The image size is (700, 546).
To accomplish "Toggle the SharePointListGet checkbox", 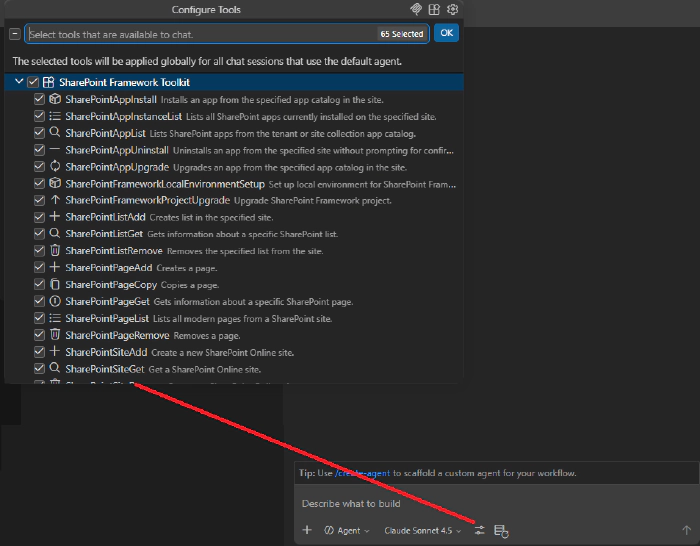I will tap(39, 233).
